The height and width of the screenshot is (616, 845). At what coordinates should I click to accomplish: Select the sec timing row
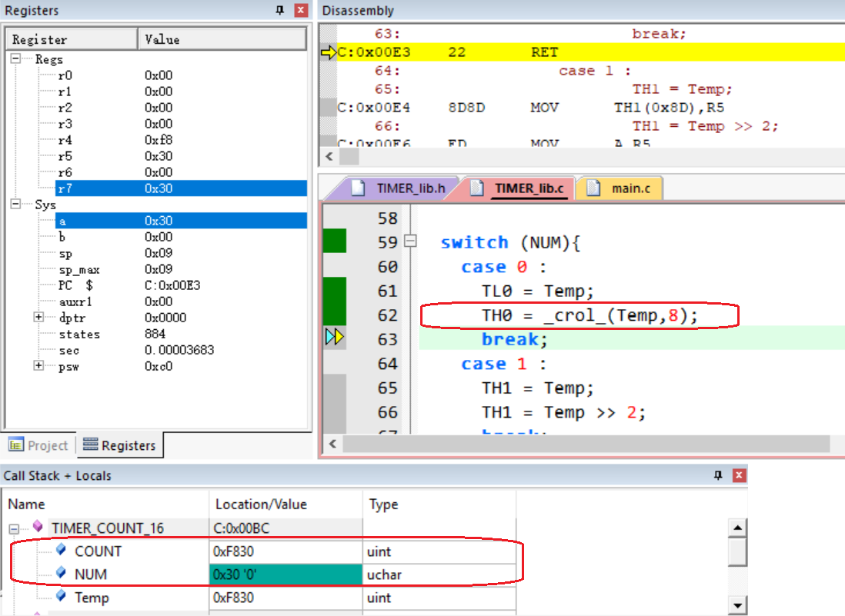(x=181, y=350)
